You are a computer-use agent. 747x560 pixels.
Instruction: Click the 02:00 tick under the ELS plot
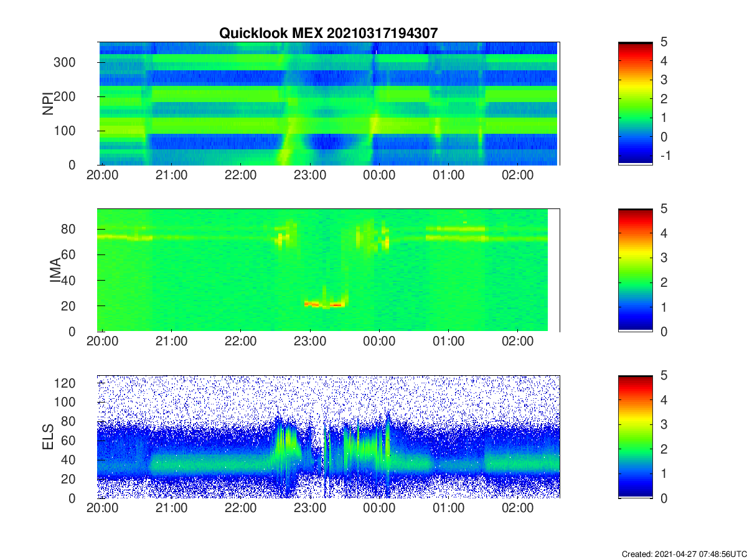(x=518, y=508)
